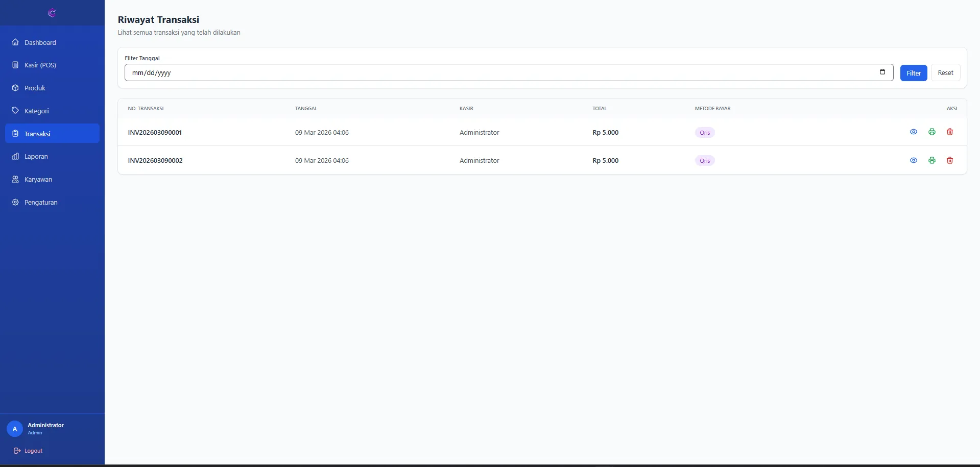The height and width of the screenshot is (467, 980).
Task: Open Pengaturan settings
Action: [40, 202]
